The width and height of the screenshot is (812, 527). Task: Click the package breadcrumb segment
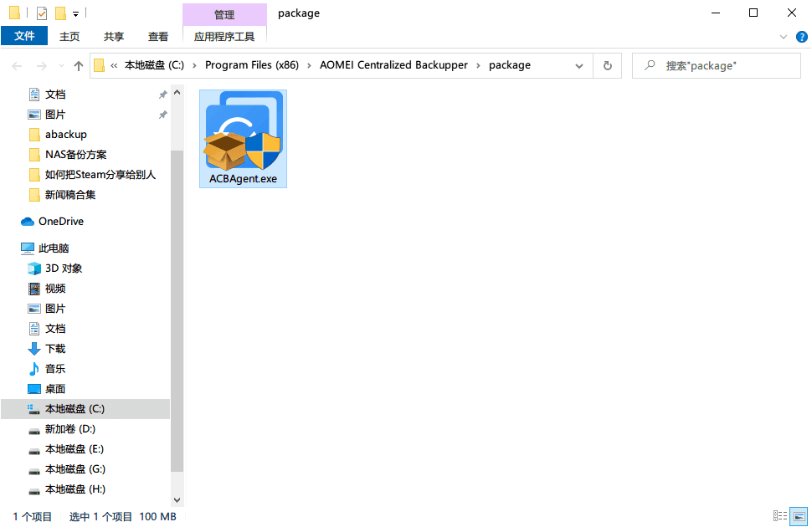point(510,65)
